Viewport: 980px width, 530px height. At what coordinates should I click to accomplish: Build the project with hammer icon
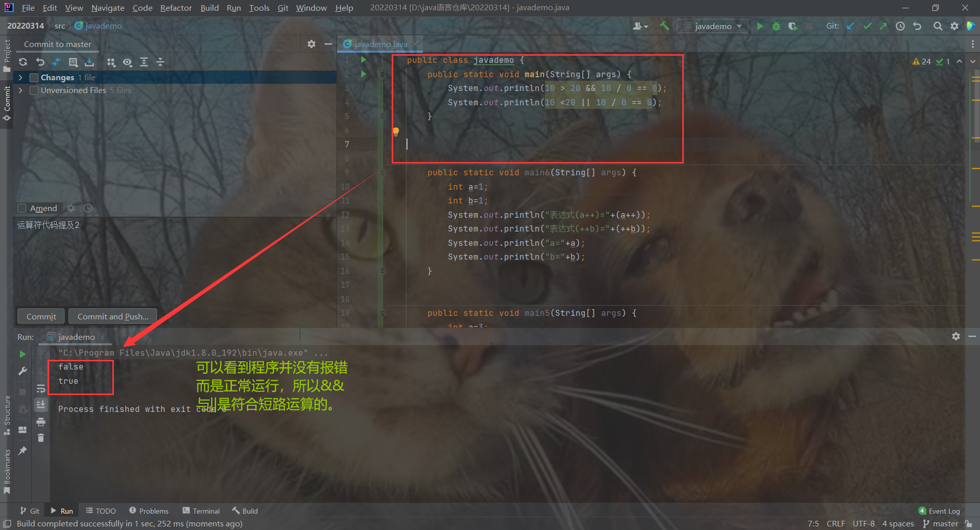coord(664,26)
